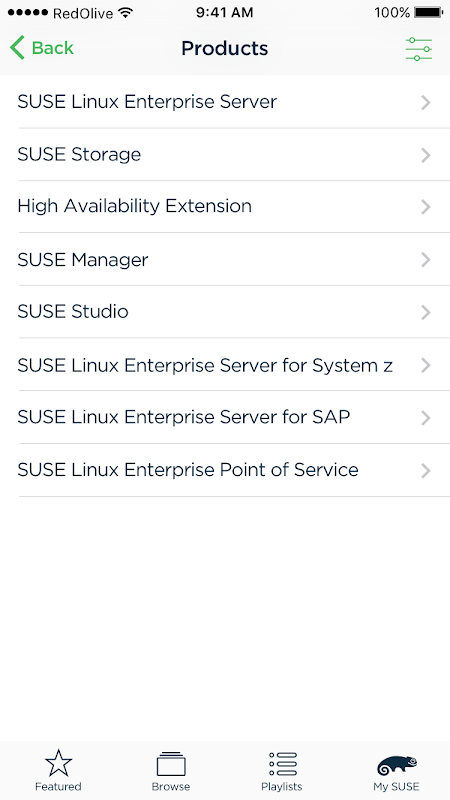Tap the Browse folder icon
This screenshot has width=450, height=800.
click(x=171, y=764)
